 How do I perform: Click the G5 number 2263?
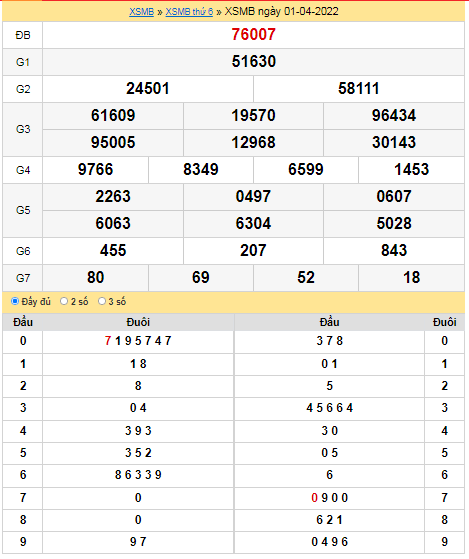pos(113,196)
